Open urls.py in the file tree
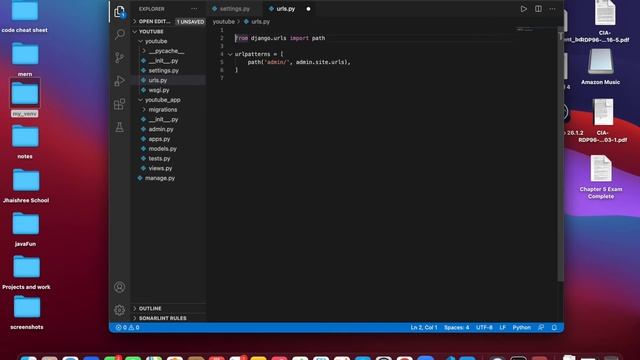640x360 pixels. click(x=158, y=80)
